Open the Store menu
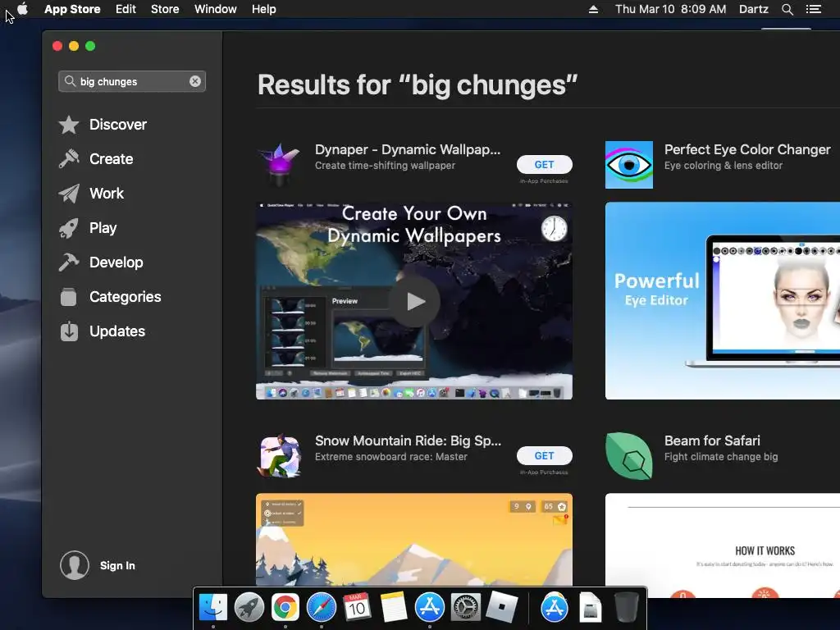 tap(165, 9)
